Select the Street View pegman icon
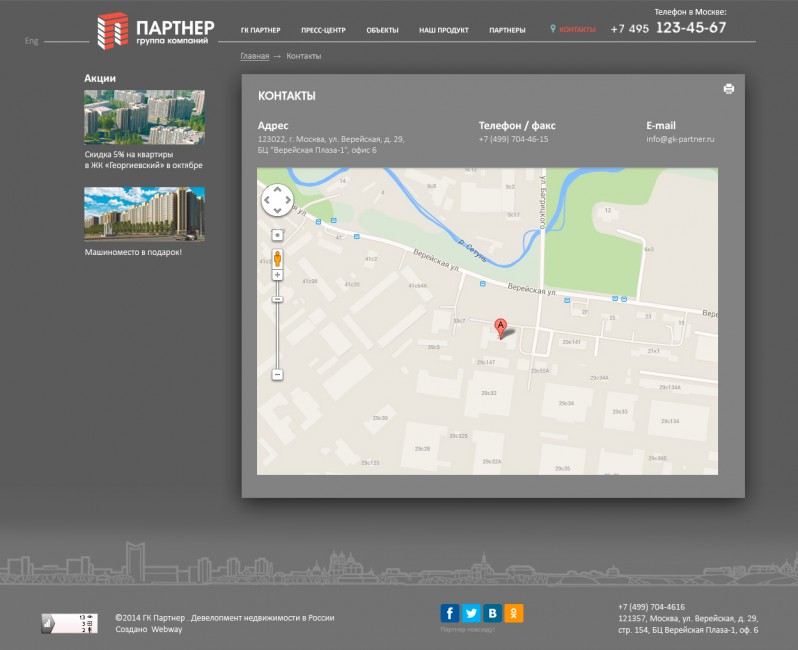 pyautogui.click(x=277, y=259)
